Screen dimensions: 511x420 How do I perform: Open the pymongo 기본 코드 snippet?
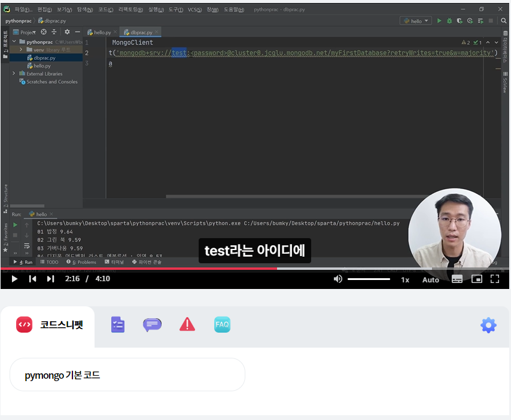(127, 375)
